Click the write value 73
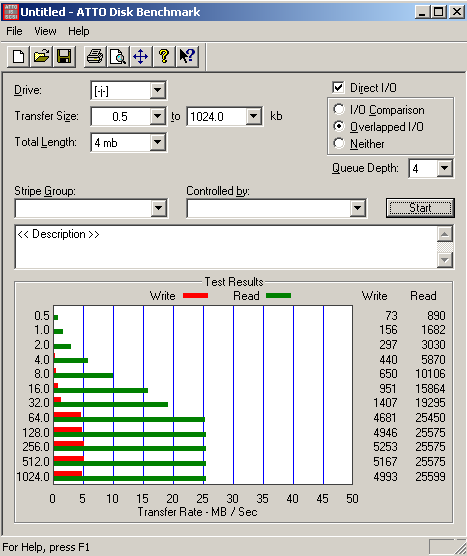 coord(391,316)
